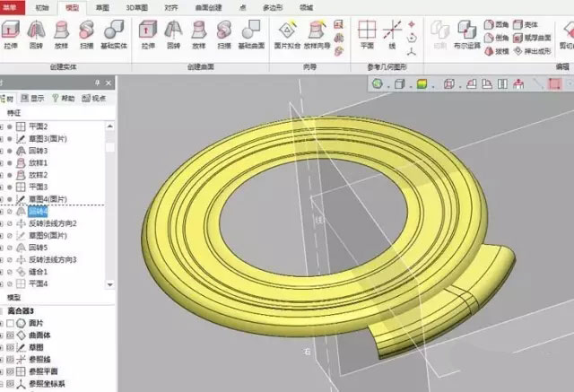Select the 放样向导 loft wizard tool
574x392 pixels.
point(315,37)
